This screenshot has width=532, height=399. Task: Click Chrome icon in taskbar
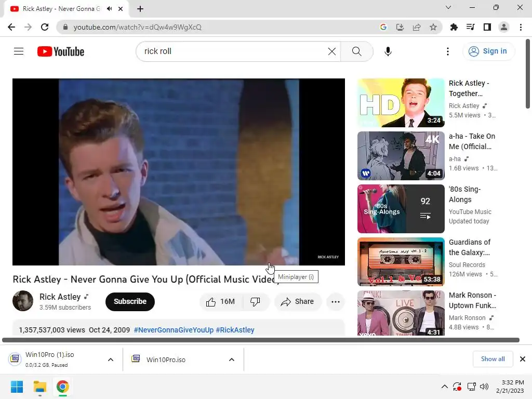tap(62, 387)
